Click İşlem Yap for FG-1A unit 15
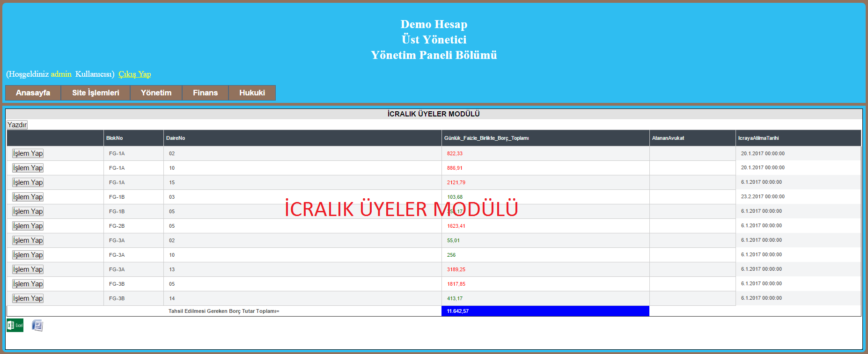This screenshot has width=868, height=354. [x=28, y=182]
